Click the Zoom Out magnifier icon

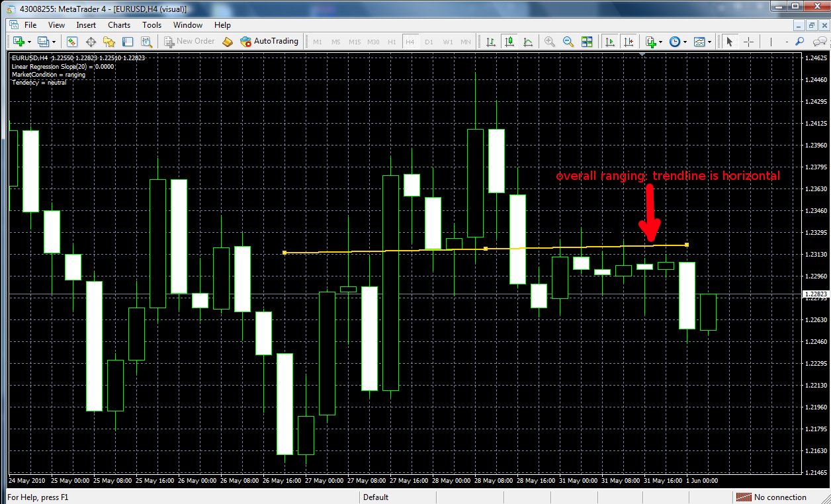pyautogui.click(x=568, y=41)
